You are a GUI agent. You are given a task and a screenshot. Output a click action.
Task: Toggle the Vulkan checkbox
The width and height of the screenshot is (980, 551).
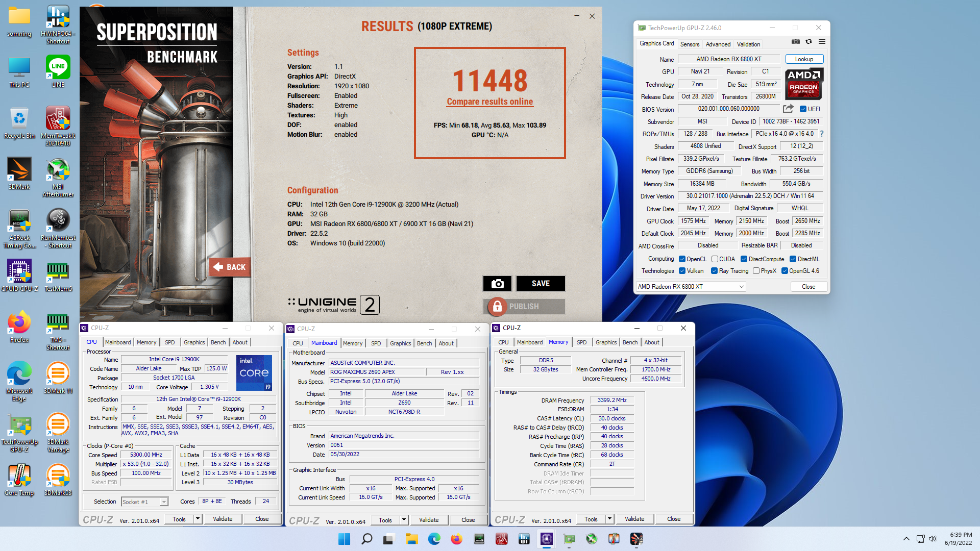[682, 271]
